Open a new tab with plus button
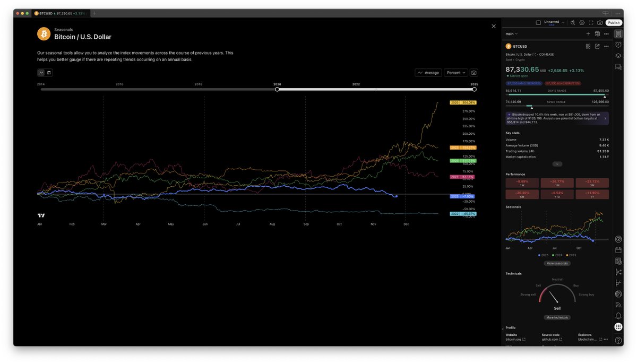This screenshot has width=637, height=364. click(94, 13)
